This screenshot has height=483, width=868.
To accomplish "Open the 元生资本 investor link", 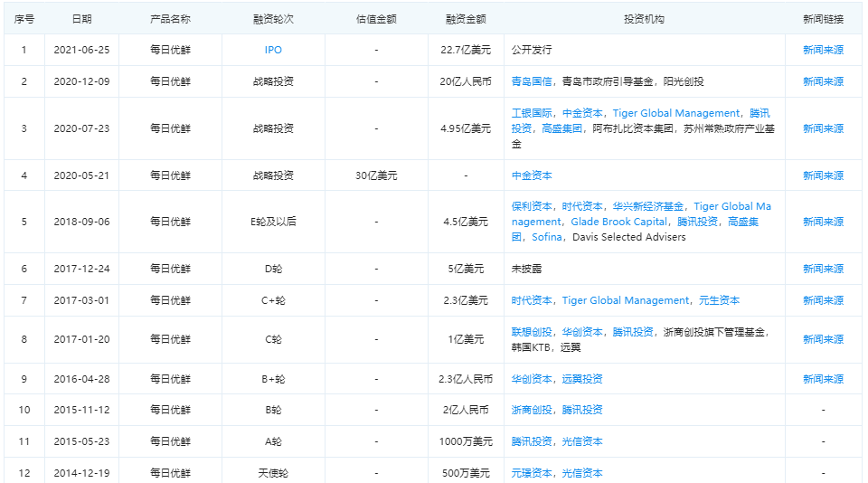I will coord(719,300).
